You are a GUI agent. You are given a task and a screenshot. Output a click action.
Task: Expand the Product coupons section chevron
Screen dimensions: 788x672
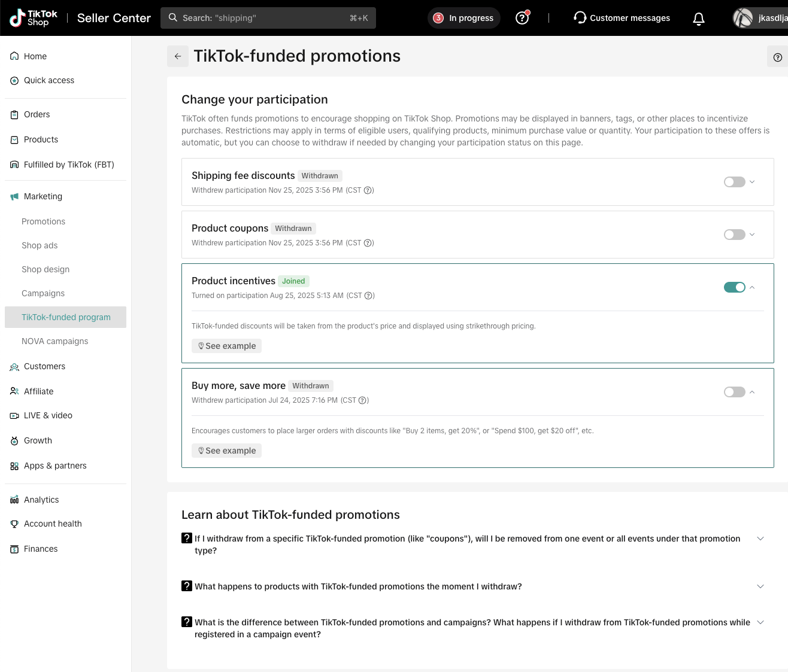point(753,235)
